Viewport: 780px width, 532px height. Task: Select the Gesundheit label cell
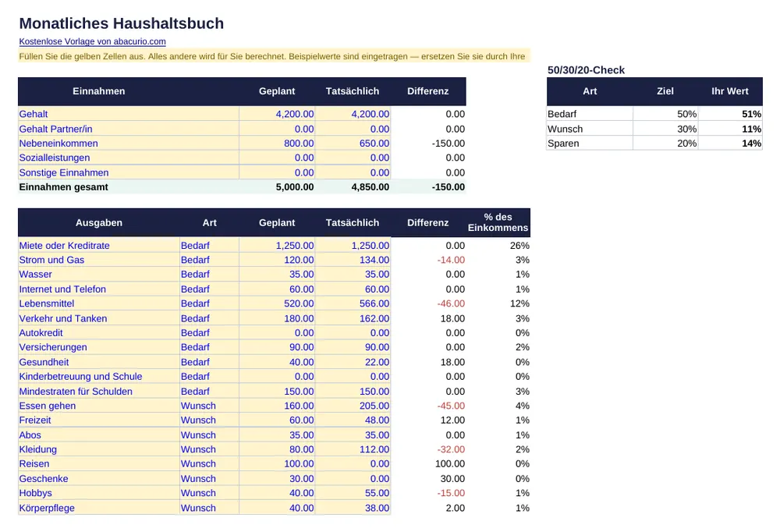pyautogui.click(x=98, y=362)
